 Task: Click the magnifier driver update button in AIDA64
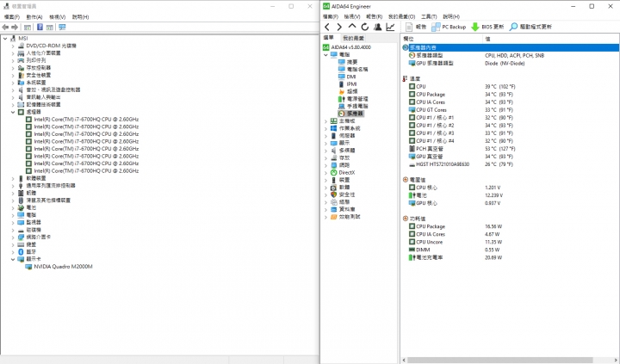point(530,27)
